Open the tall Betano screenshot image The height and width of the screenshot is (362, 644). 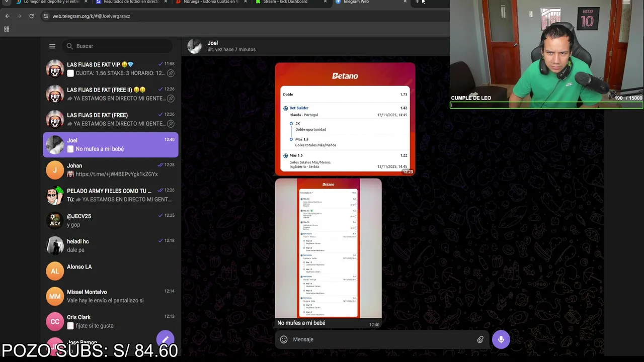pos(328,248)
